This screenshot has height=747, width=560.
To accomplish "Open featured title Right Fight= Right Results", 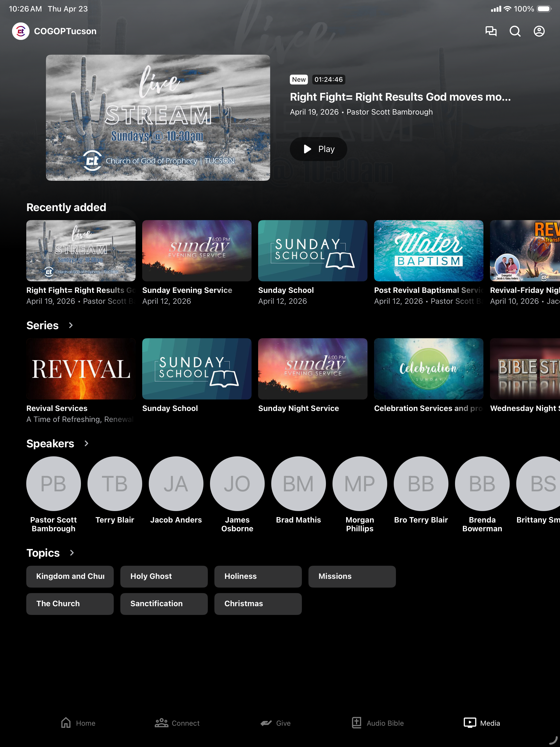I will click(400, 97).
